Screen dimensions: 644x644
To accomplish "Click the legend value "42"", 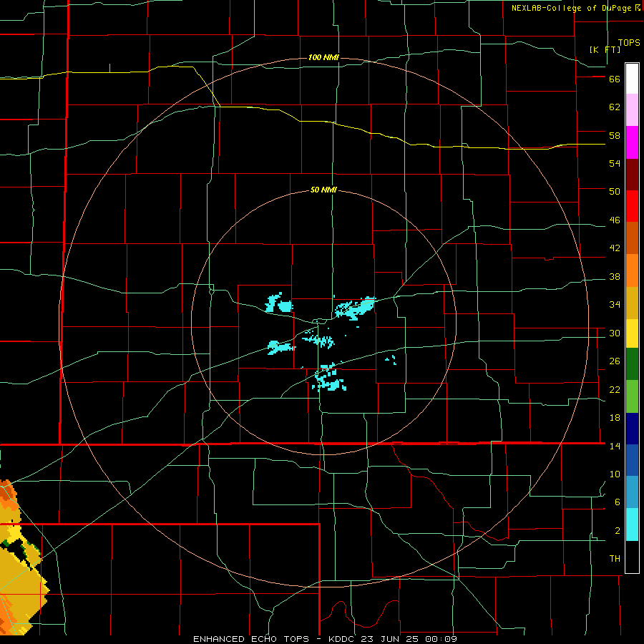I will click(x=615, y=248).
